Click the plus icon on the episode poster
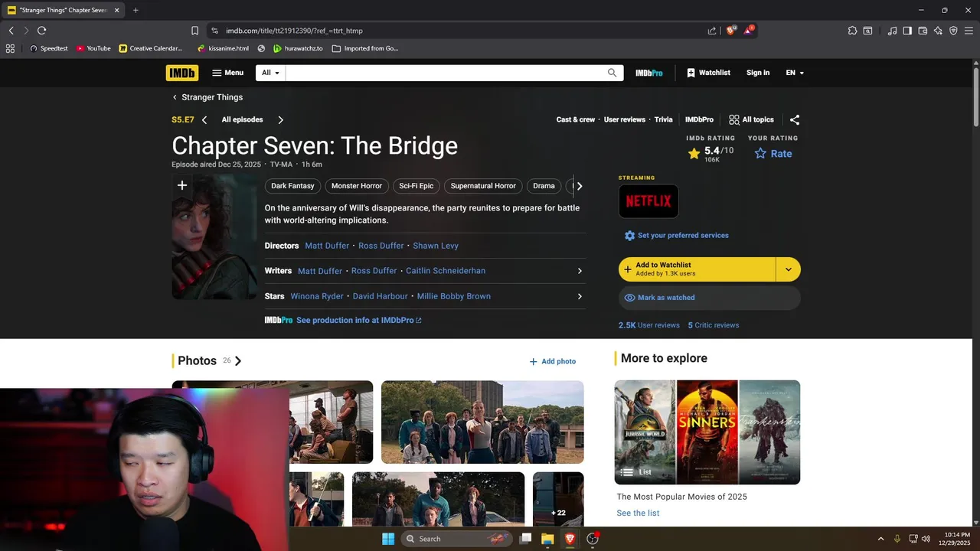Screen dimensions: 980x551 (182, 185)
